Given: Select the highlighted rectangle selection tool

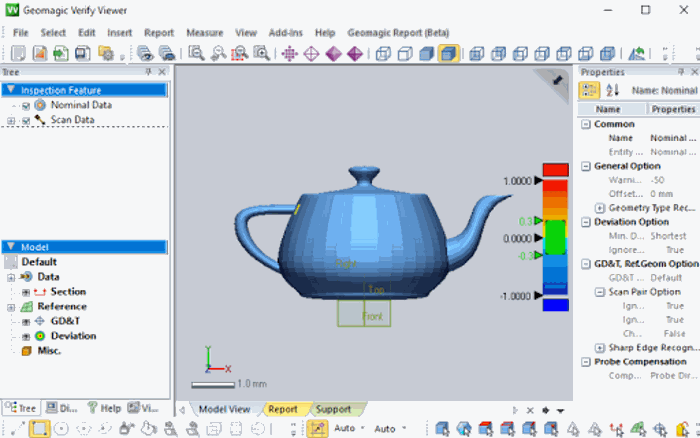Looking at the screenshot, I should pos(39,429).
